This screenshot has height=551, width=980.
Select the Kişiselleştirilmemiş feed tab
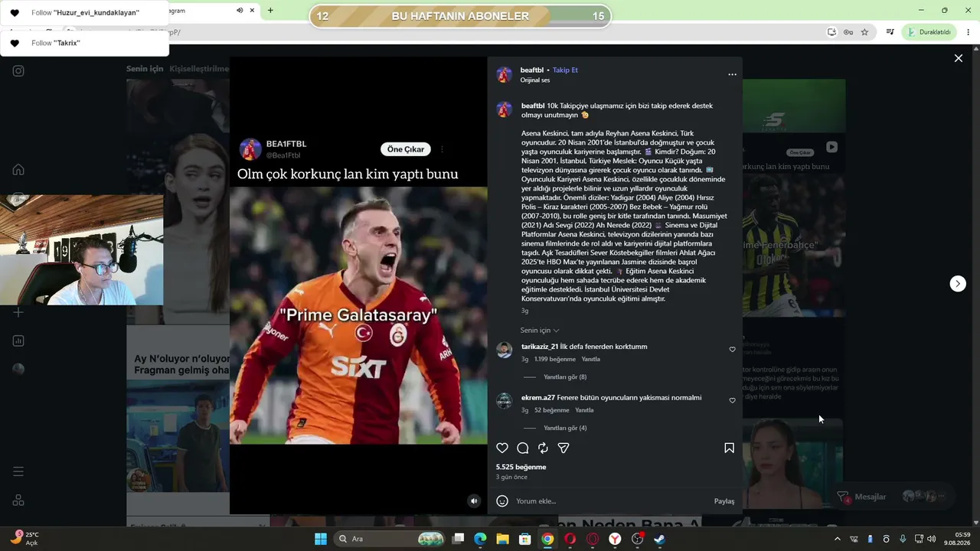[x=200, y=69]
